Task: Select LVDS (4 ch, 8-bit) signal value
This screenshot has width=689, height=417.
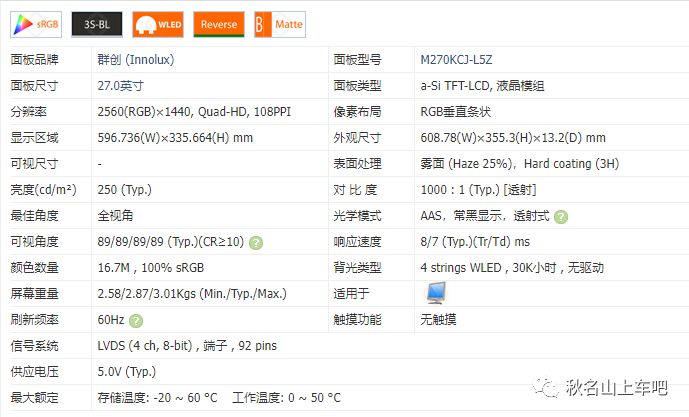Action: [145, 346]
